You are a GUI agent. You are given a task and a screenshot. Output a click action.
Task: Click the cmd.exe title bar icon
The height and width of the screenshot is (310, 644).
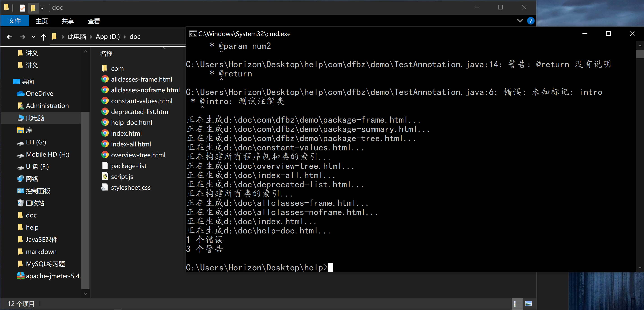(193, 34)
